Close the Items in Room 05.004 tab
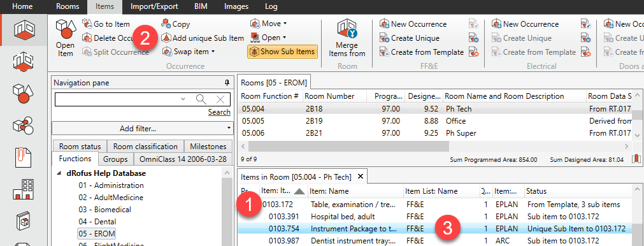644x246 pixels. pyautogui.click(x=360, y=177)
